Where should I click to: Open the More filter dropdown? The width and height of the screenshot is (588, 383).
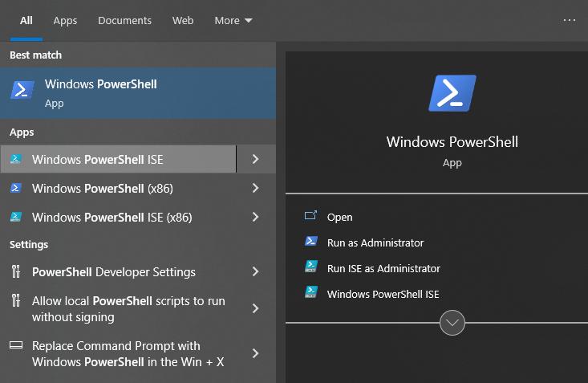click(x=233, y=20)
